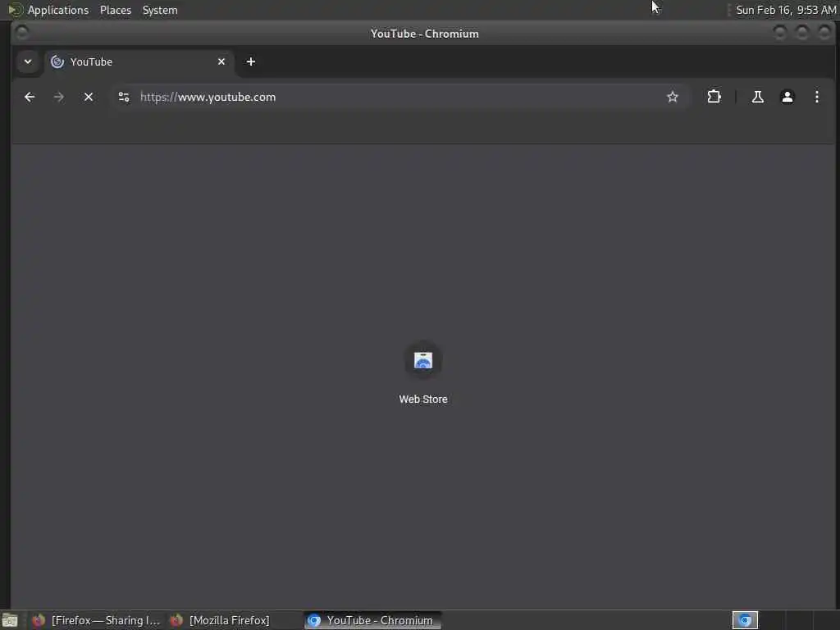Click the date and time clock
The width and height of the screenshot is (840, 630).
786,10
